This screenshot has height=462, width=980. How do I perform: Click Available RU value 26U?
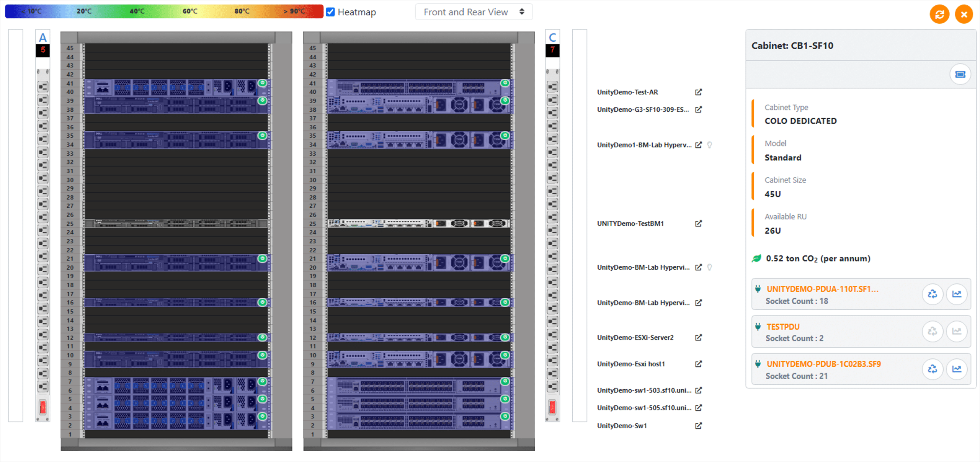click(773, 231)
